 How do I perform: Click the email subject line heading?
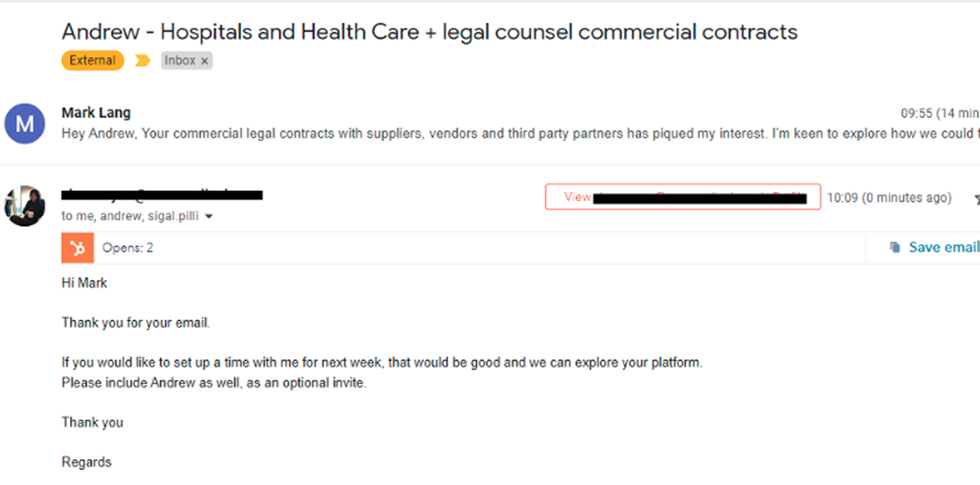pyautogui.click(x=429, y=32)
